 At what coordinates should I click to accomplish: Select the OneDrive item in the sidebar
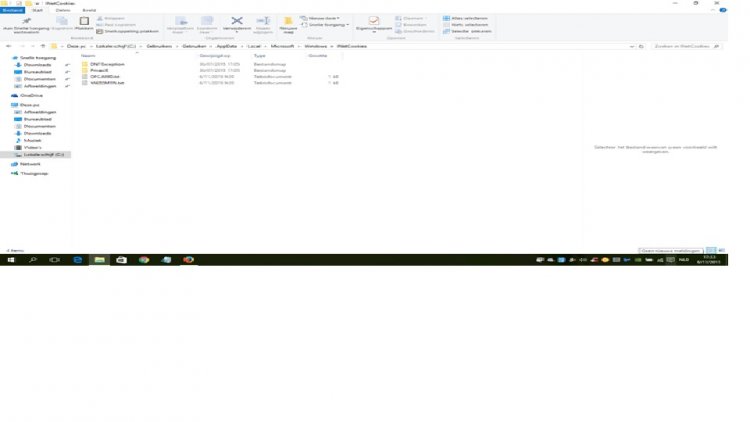[x=33, y=95]
